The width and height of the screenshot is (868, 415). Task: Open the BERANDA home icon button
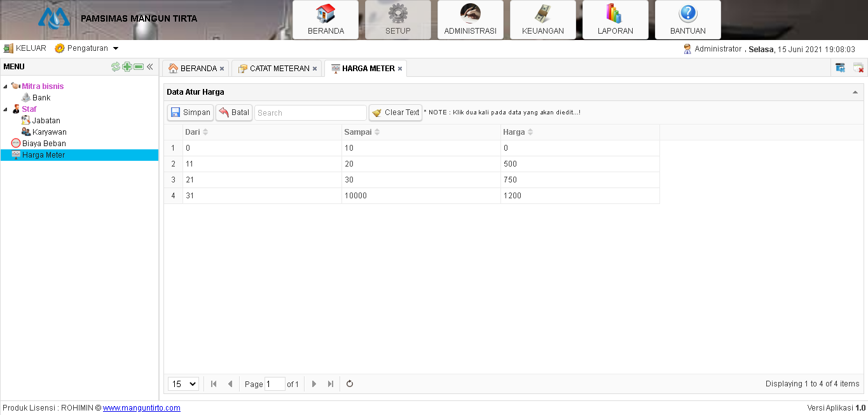point(326,20)
